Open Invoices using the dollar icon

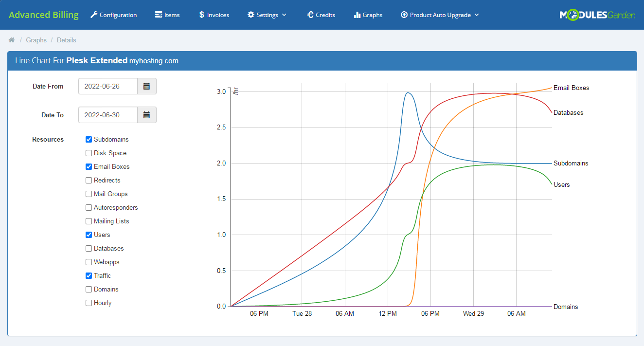(x=201, y=15)
